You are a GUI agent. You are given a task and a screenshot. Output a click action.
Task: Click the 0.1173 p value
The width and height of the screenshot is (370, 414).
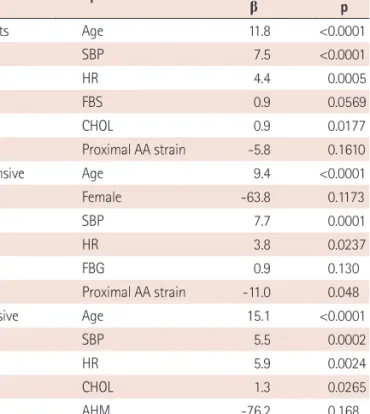(346, 197)
